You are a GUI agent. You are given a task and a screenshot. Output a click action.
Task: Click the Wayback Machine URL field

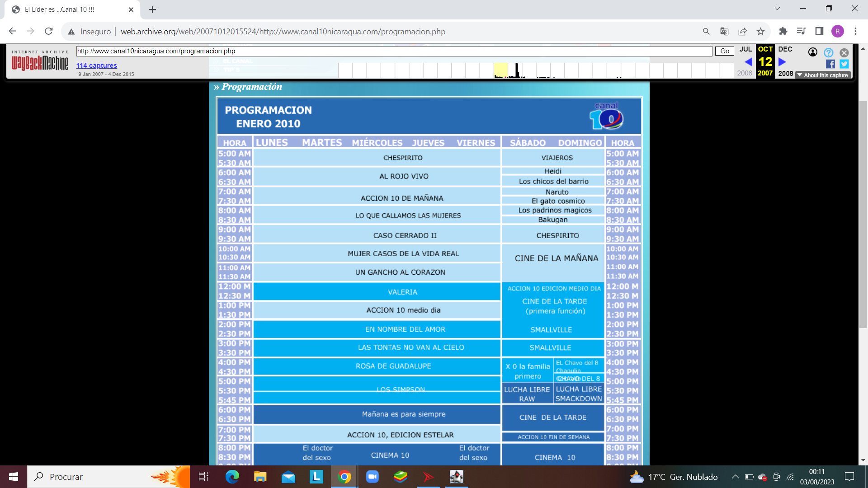coord(394,51)
